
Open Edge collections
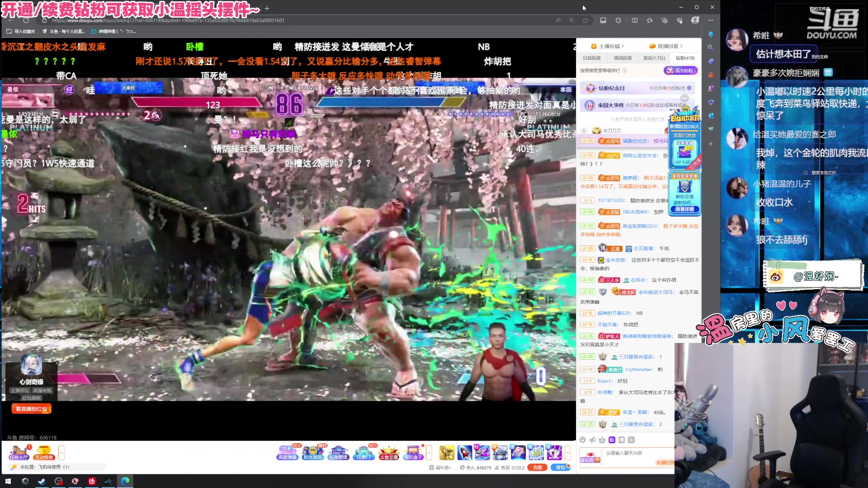665,20
